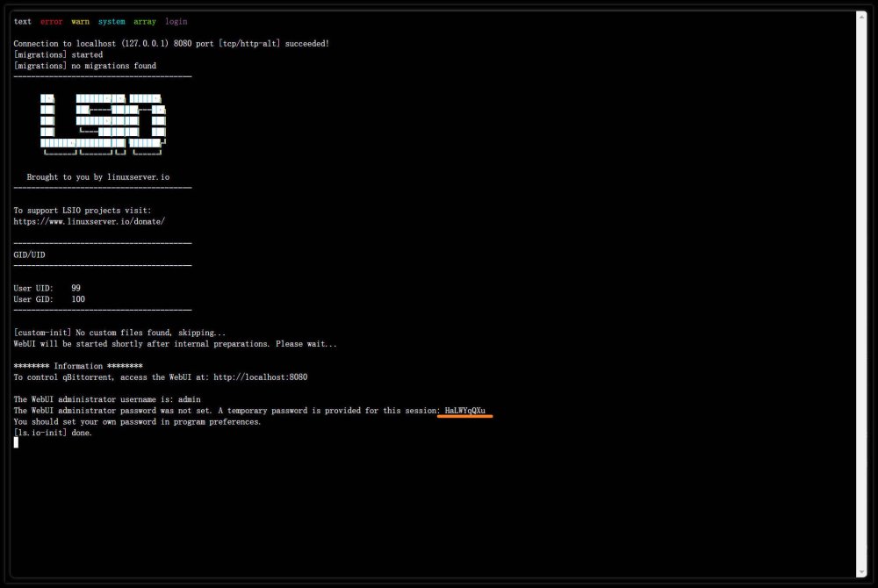The height and width of the screenshot is (588, 878).
Task: Click 'Brought to you by linuxserver.io' text
Action: point(98,177)
